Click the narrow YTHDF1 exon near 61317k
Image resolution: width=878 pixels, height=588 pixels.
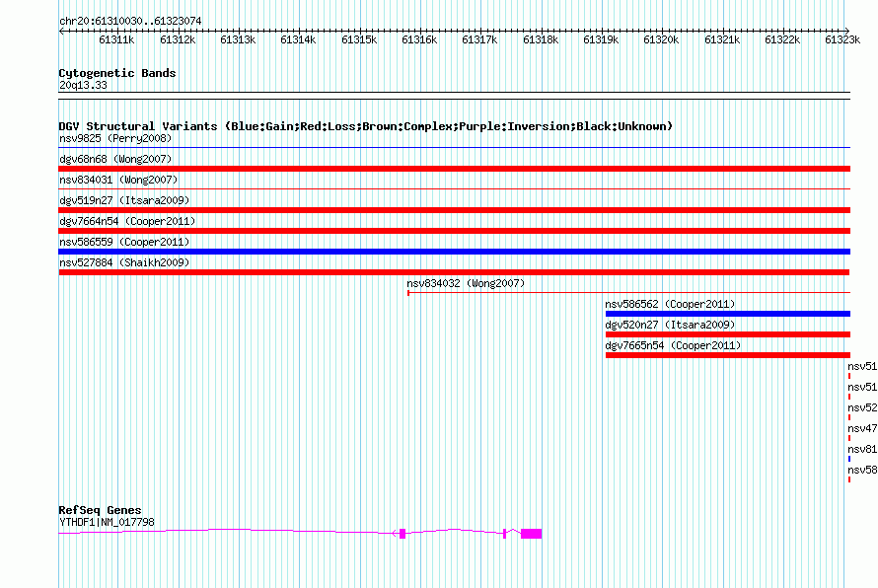point(504,534)
